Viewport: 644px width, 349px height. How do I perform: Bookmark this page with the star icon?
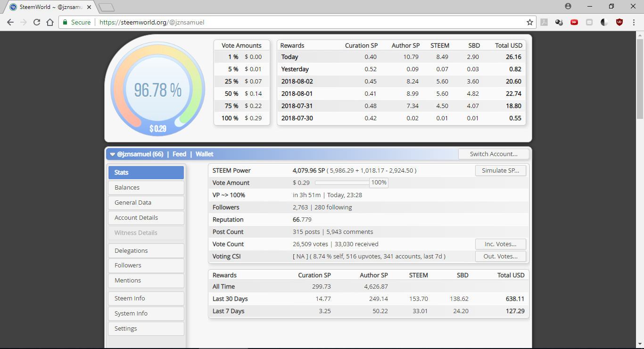(530, 22)
